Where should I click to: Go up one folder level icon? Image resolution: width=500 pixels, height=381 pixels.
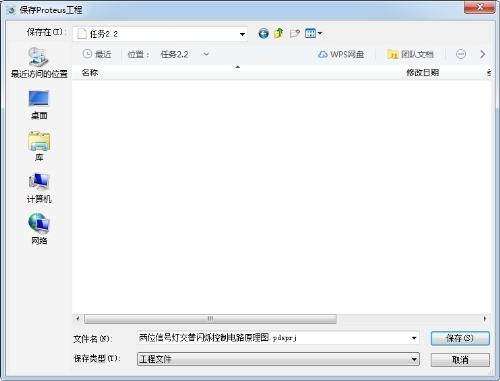pyautogui.click(x=279, y=33)
